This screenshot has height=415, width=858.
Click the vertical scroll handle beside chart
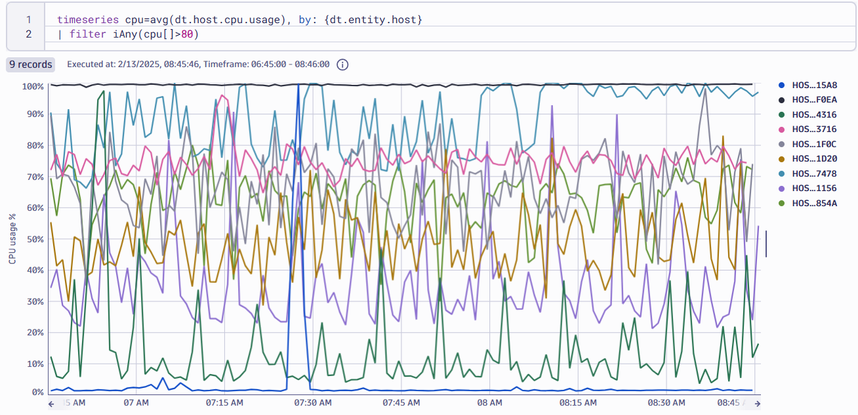pyautogui.click(x=766, y=243)
